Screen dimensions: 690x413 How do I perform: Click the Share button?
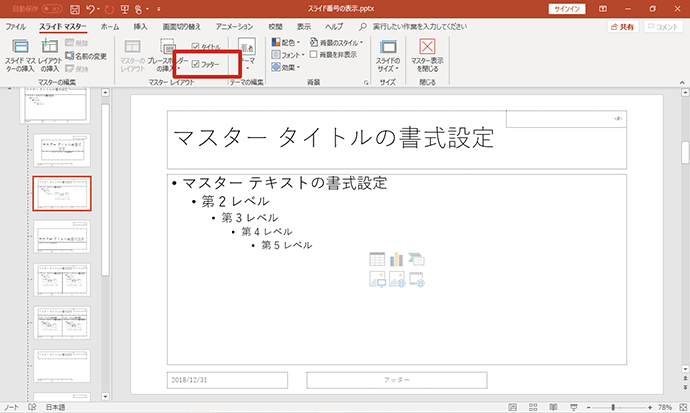click(623, 27)
